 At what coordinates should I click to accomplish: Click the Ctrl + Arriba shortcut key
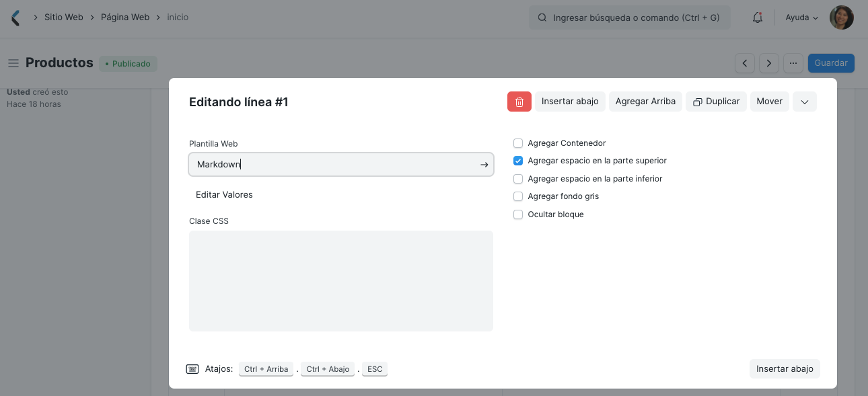(x=266, y=369)
